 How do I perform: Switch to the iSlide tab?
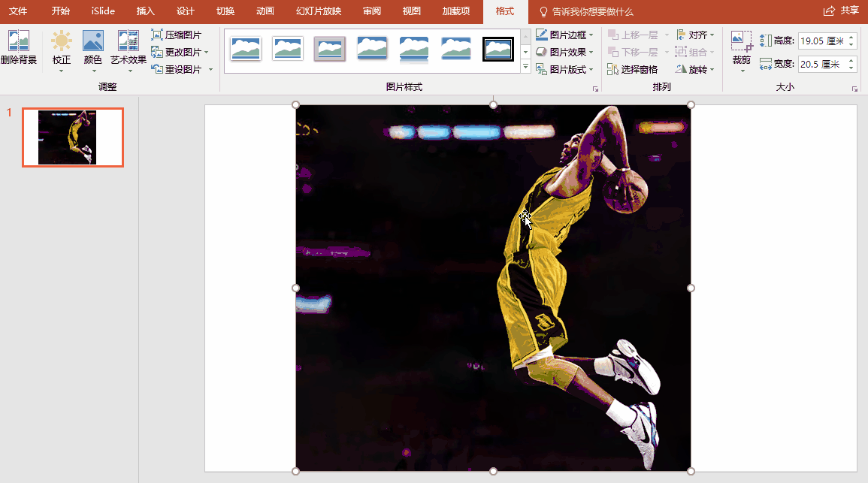104,11
